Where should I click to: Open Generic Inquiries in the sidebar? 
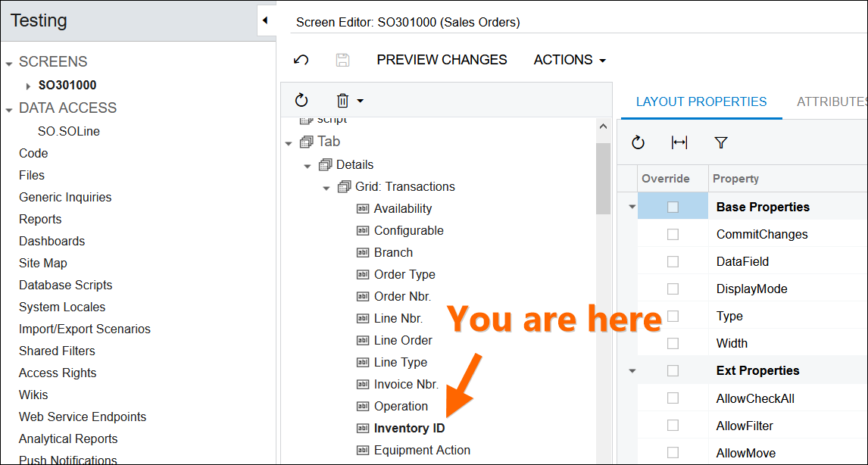[65, 197]
